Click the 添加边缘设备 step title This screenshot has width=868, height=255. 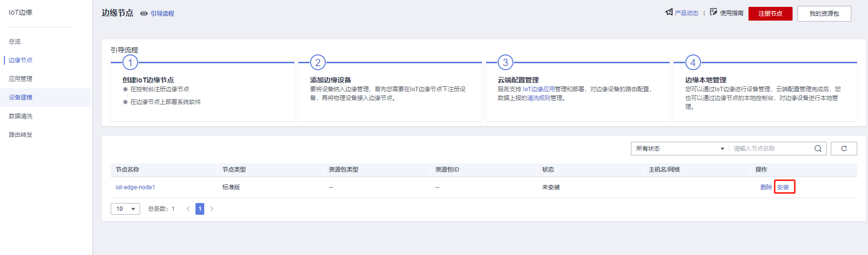point(331,80)
